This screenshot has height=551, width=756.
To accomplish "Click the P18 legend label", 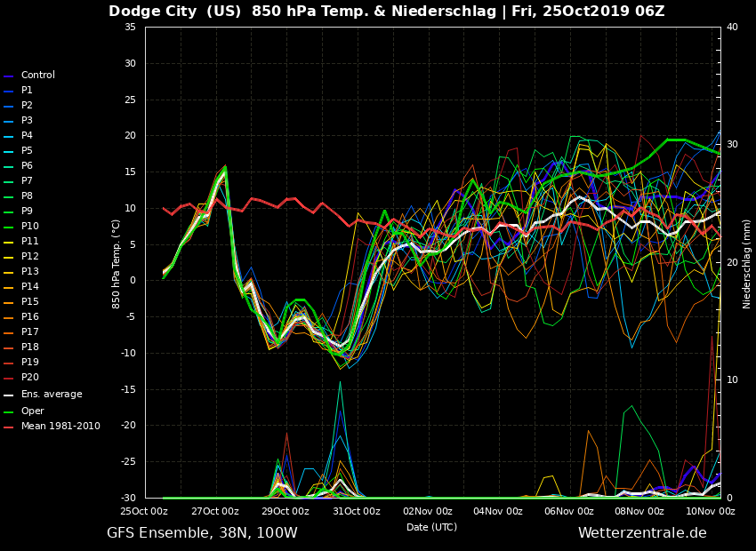I will click(30, 347).
